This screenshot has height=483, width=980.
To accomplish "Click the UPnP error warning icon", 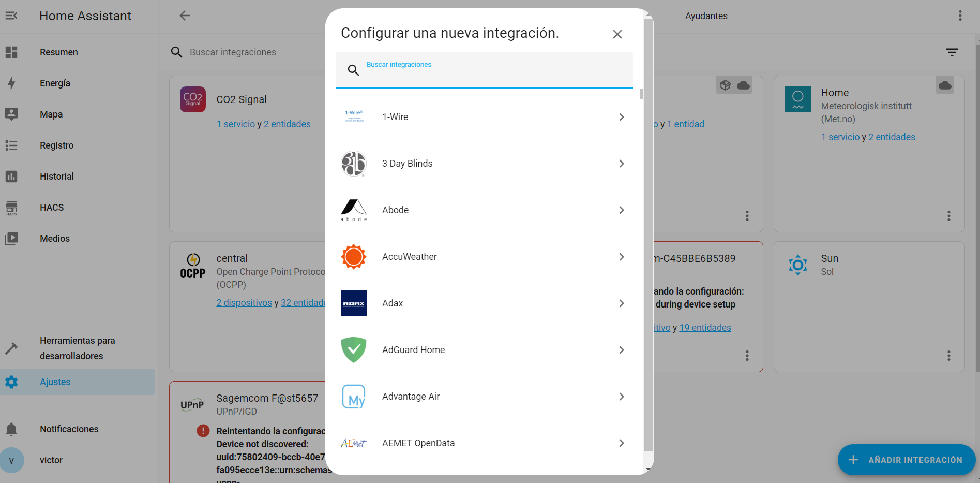I will click(x=203, y=431).
